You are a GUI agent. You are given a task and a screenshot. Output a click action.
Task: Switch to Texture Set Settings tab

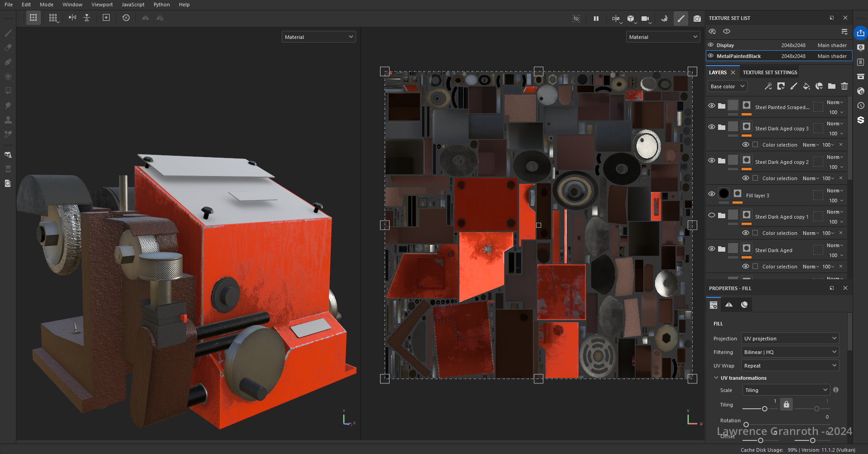[x=770, y=72]
